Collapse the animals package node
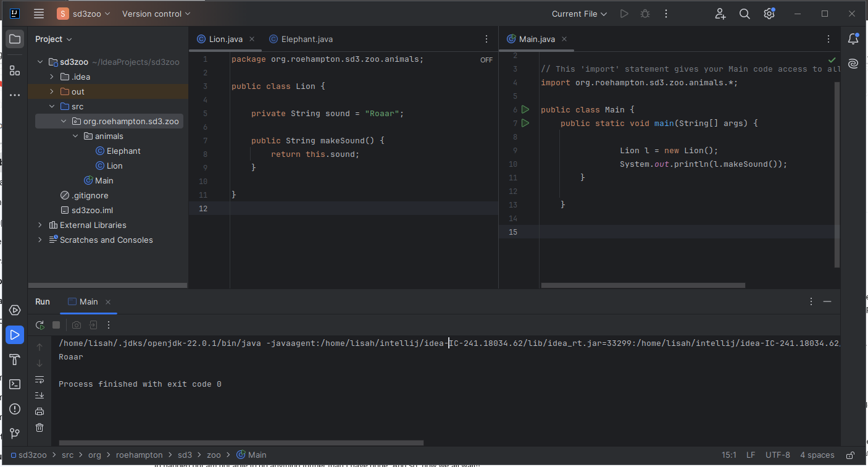868x467 pixels. click(75, 136)
